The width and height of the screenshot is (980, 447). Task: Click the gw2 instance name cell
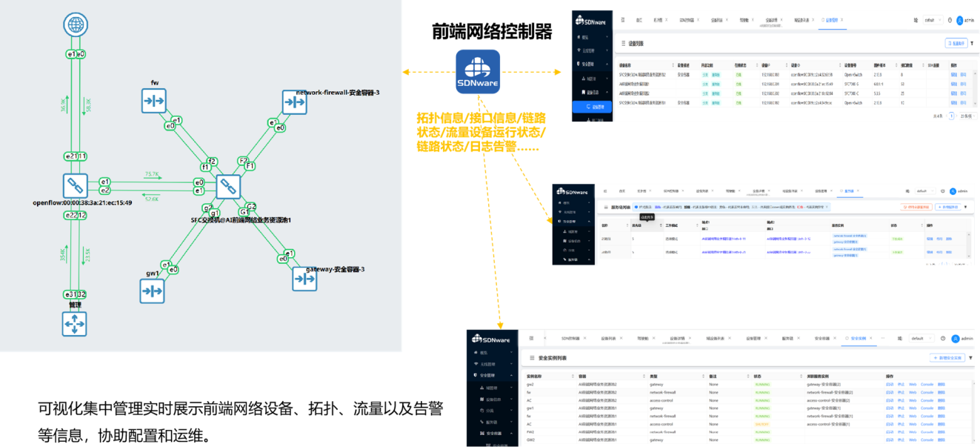[x=531, y=384]
